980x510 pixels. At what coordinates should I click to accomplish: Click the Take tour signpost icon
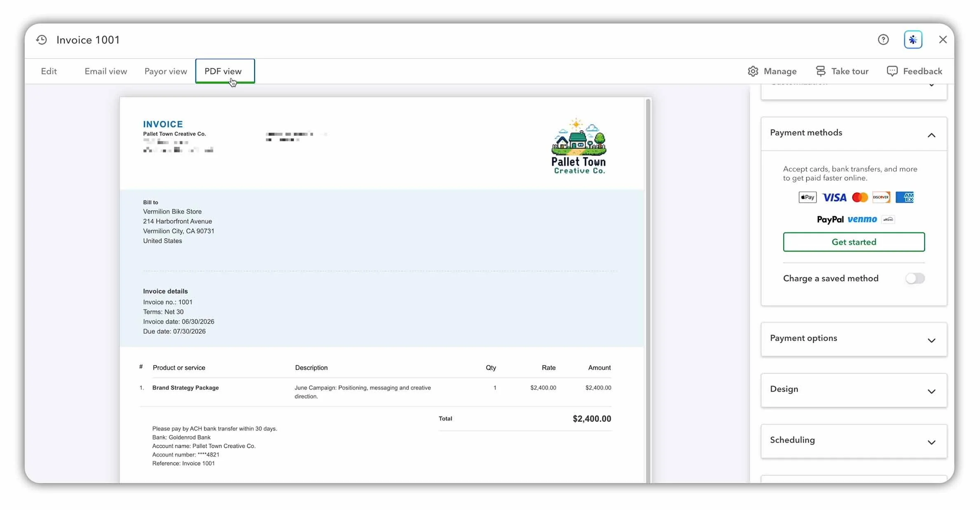821,71
